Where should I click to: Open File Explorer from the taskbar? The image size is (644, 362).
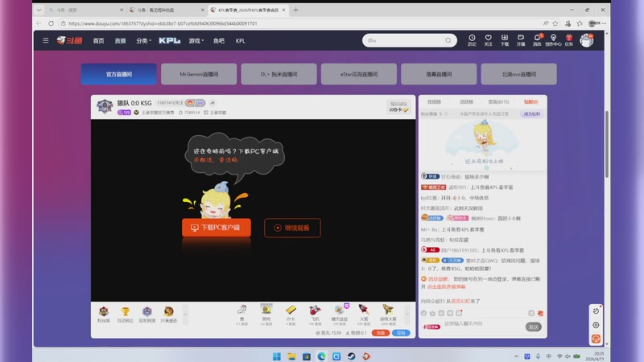pyautogui.click(x=291, y=356)
